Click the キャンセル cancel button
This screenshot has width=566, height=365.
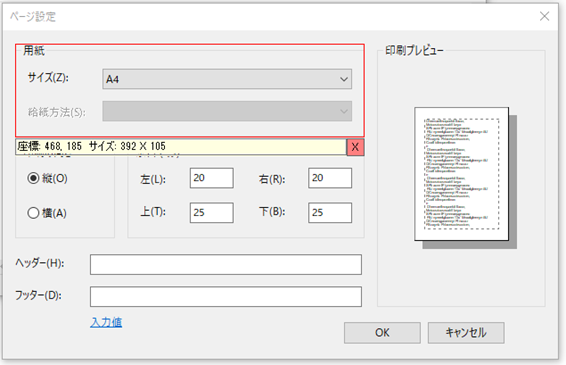tap(466, 333)
